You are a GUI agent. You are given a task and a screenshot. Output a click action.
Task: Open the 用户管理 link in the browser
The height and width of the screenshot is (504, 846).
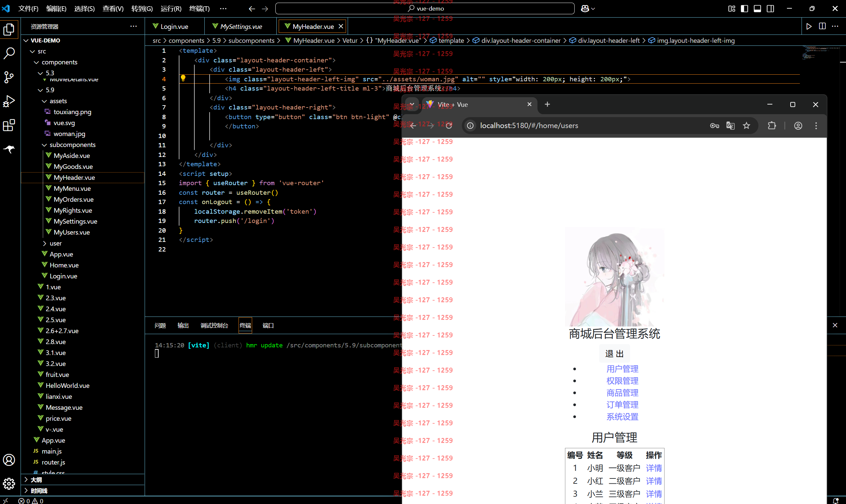(622, 369)
